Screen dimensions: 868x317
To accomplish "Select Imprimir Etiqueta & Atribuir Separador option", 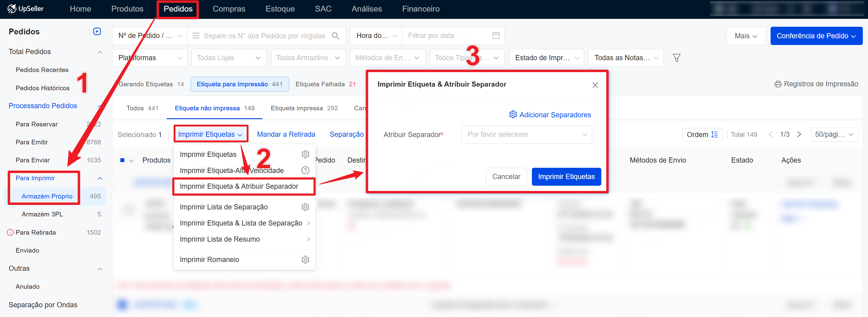I will coord(239,186).
